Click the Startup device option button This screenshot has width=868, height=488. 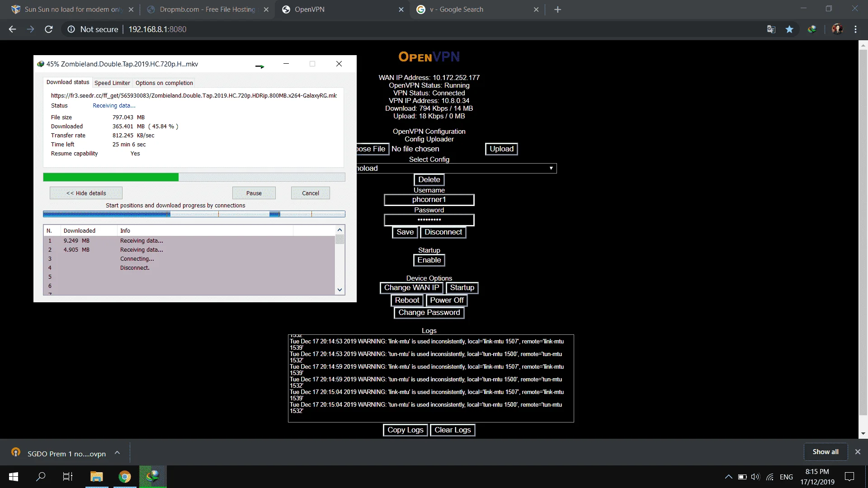462,288
